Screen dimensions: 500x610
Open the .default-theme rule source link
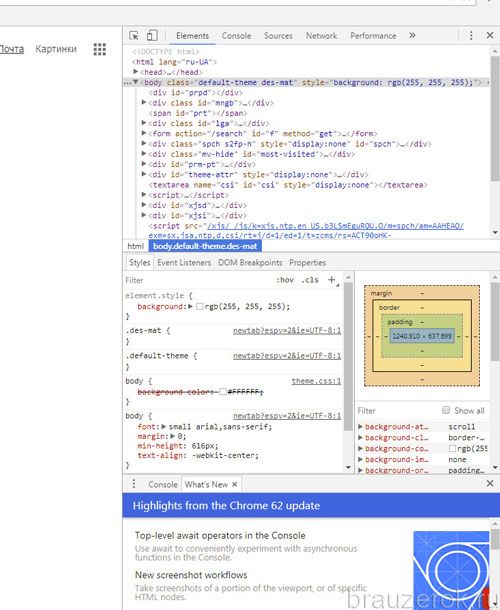click(x=287, y=356)
